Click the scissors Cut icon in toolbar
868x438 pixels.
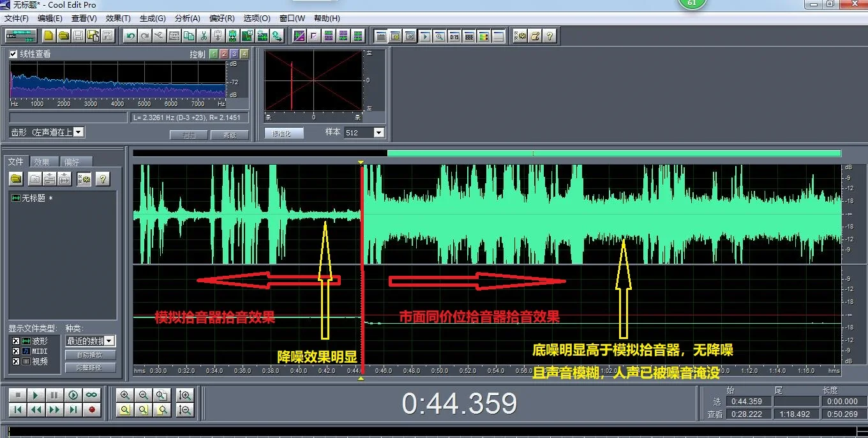point(204,36)
